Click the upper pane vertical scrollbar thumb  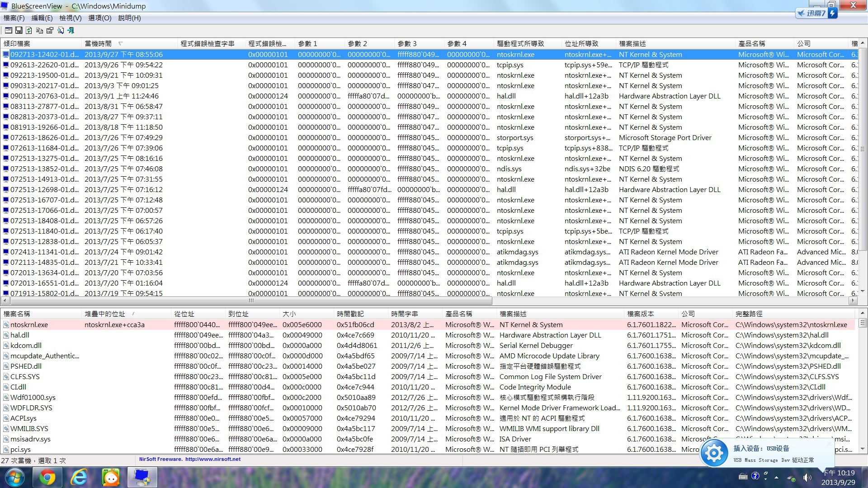click(863, 149)
